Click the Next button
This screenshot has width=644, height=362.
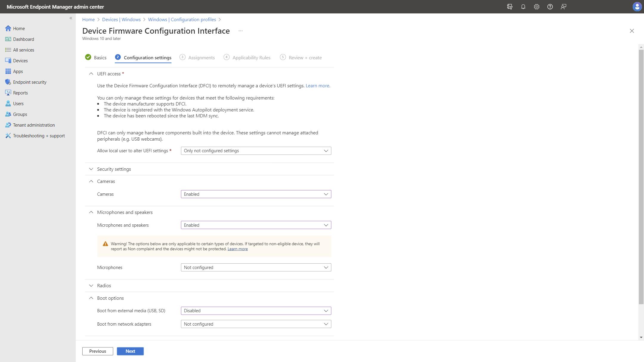(x=130, y=351)
